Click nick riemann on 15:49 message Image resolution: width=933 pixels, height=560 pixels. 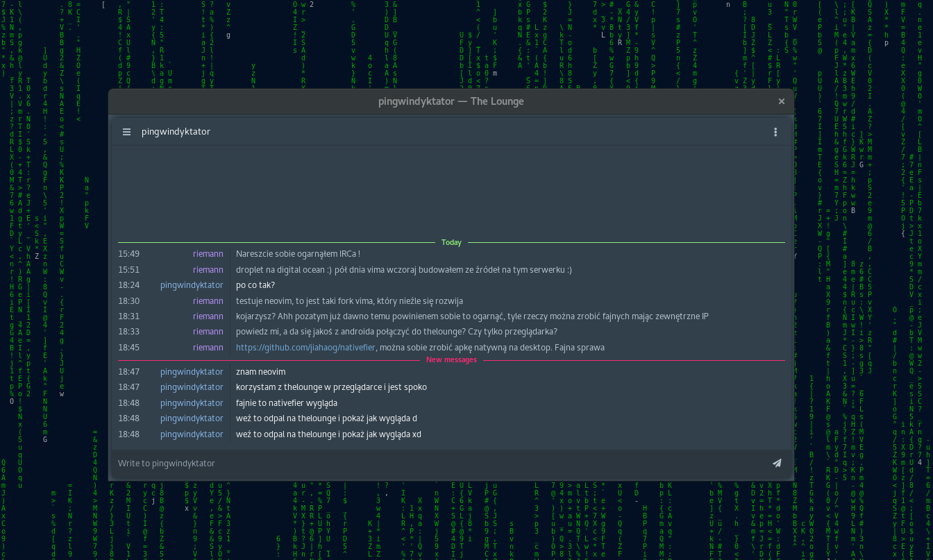(x=208, y=254)
